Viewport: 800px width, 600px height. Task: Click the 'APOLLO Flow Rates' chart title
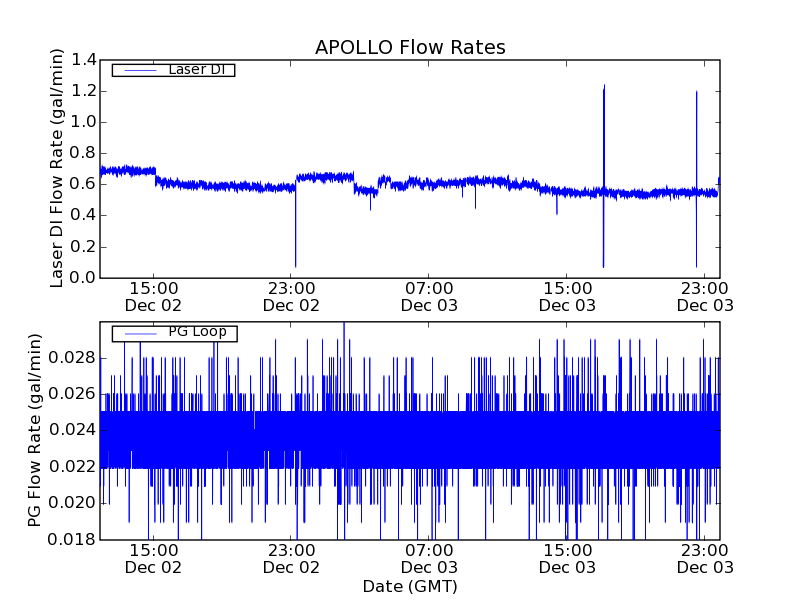click(x=410, y=47)
